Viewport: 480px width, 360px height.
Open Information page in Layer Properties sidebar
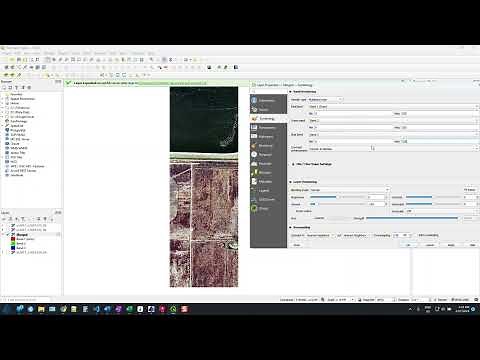268,100
